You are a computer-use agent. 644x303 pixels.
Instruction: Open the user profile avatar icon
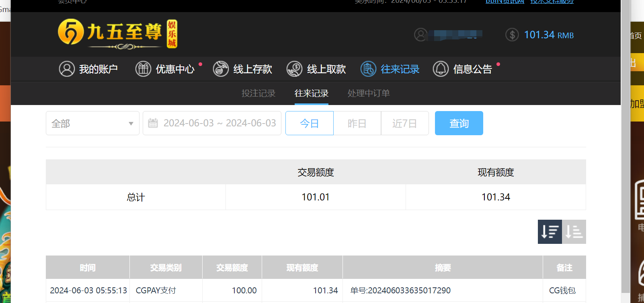(421, 35)
